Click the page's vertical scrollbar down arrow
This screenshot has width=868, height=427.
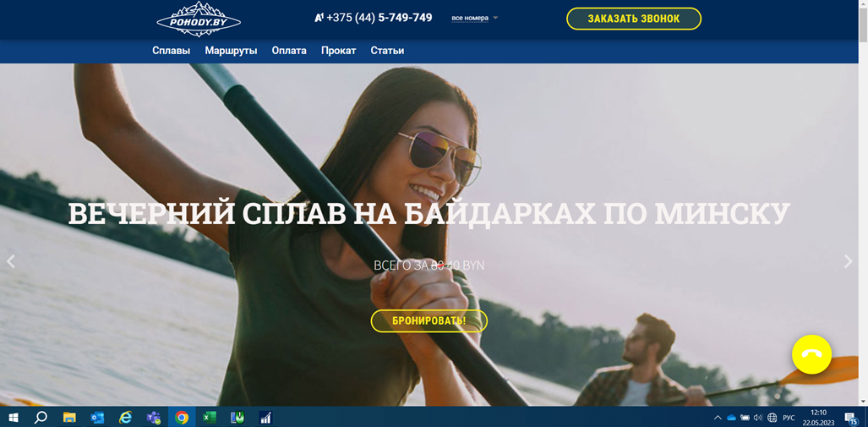pos(863,401)
